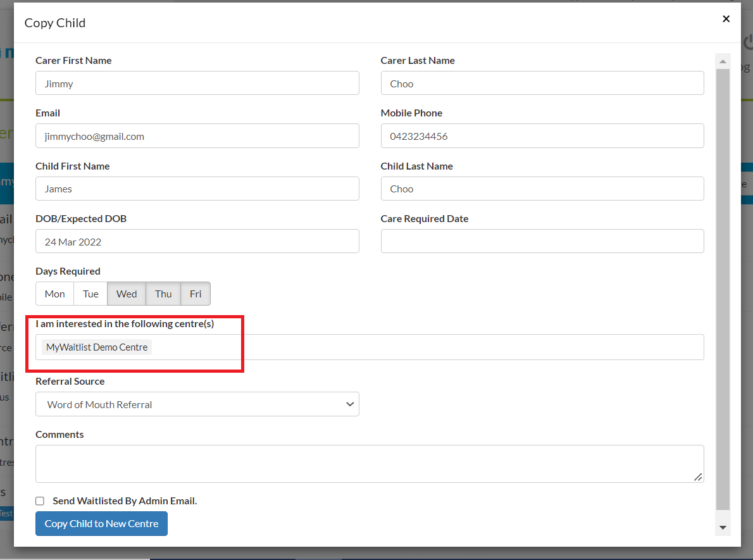Click the Child Last Name field
Image resolution: width=753 pixels, height=560 pixels.
542,189
